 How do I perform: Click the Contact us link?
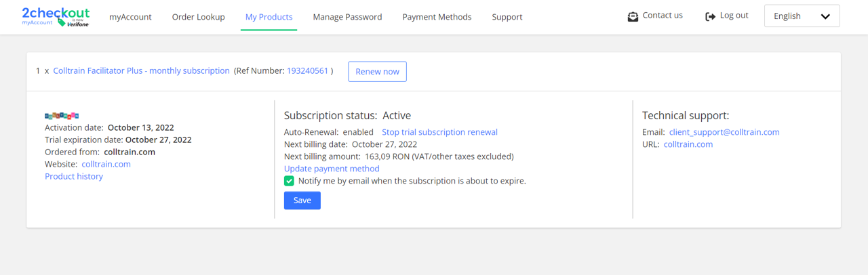pos(663,16)
